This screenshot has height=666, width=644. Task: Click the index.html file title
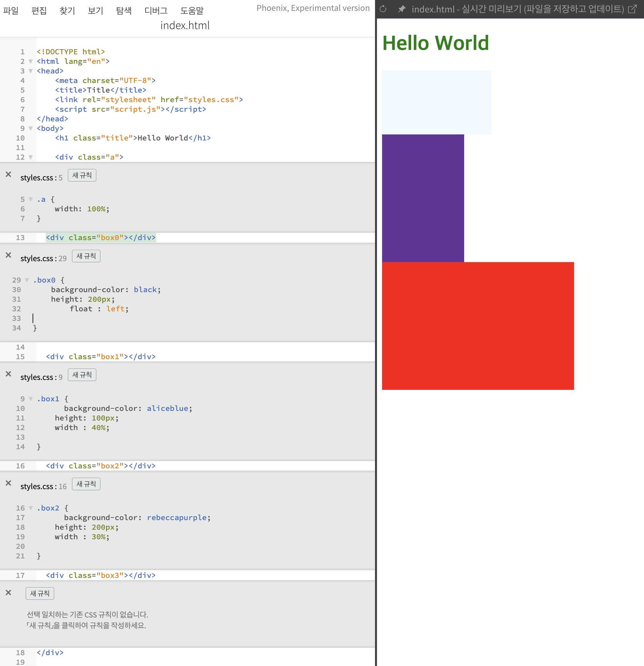point(185,26)
